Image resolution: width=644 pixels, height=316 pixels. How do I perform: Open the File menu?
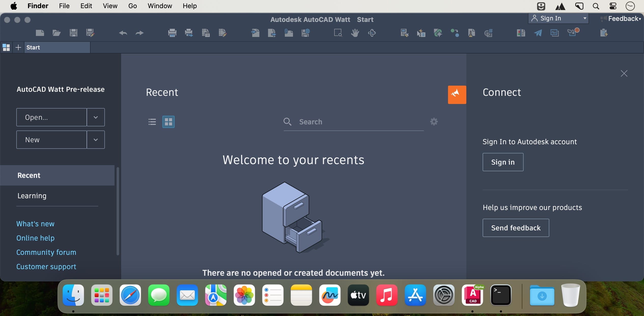64,6
